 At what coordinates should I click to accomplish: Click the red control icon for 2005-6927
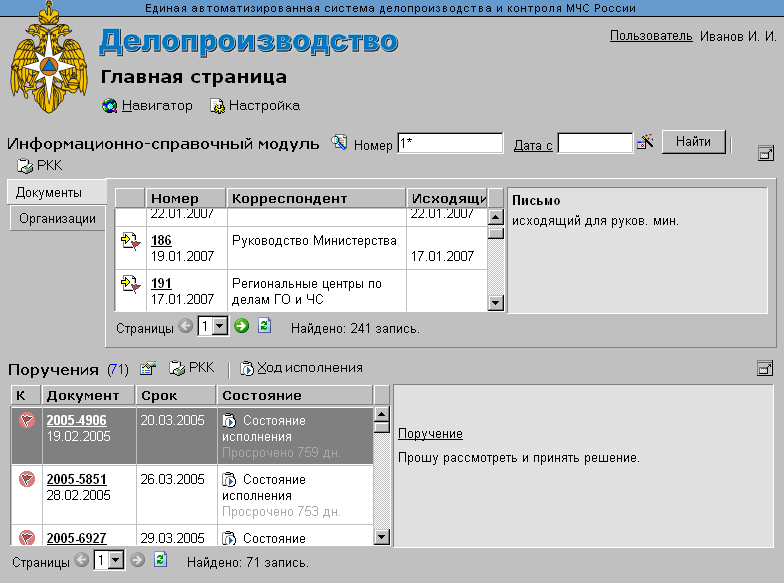click(26, 538)
